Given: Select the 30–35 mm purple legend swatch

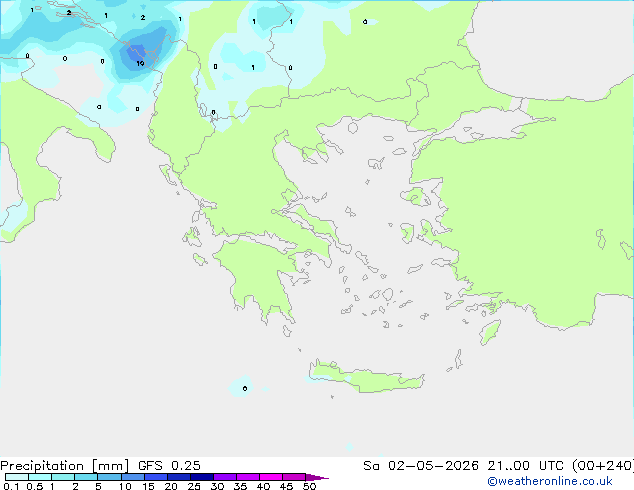Looking at the screenshot, I should click(x=225, y=477).
